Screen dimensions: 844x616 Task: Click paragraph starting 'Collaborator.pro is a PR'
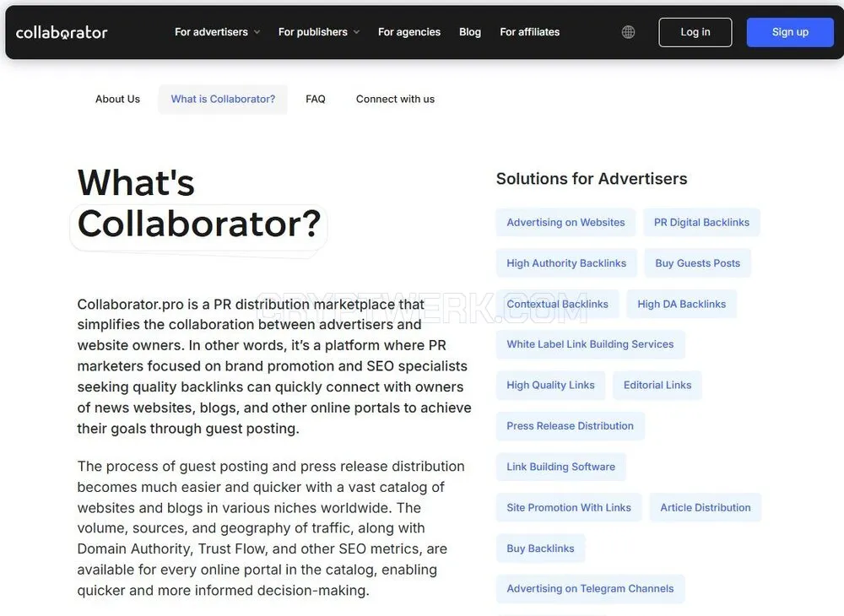[x=274, y=366]
